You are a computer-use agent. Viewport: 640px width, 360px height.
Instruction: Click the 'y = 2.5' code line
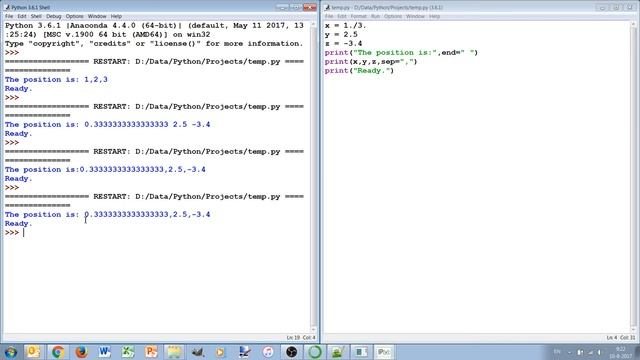(341, 35)
